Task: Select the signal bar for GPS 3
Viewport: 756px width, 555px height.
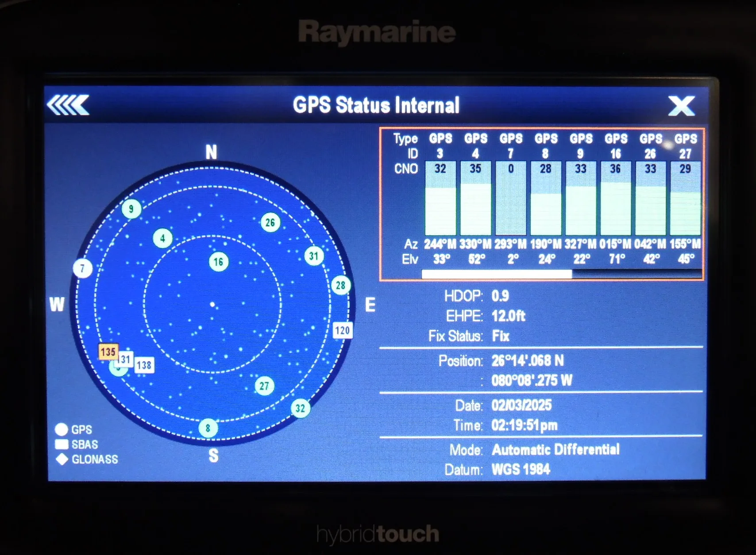Action: [x=440, y=198]
